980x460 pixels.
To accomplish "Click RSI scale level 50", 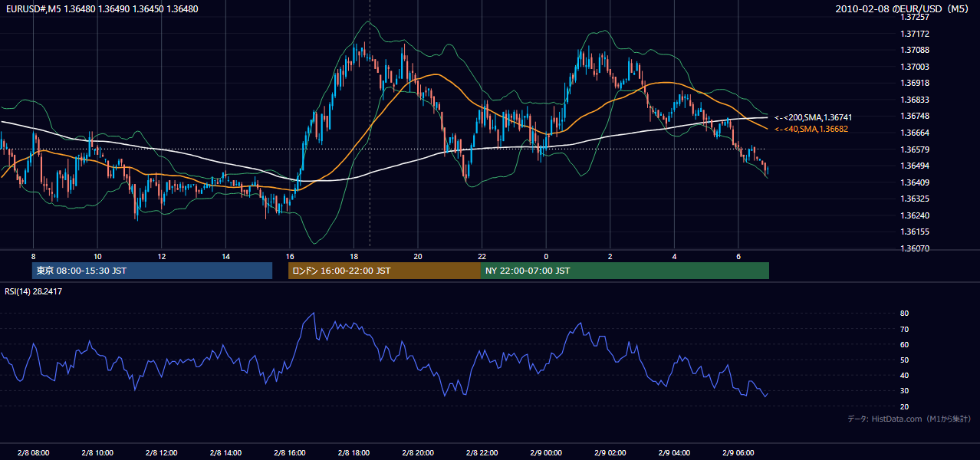I will coord(905,360).
